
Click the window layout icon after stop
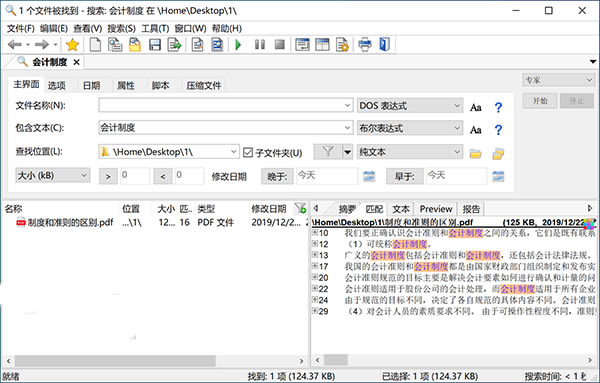(302, 45)
